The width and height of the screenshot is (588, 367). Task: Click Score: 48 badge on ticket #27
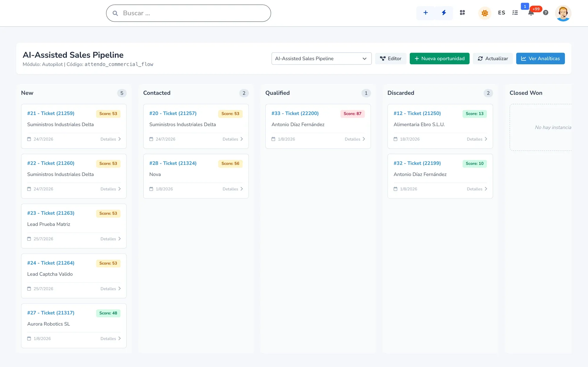tap(108, 313)
